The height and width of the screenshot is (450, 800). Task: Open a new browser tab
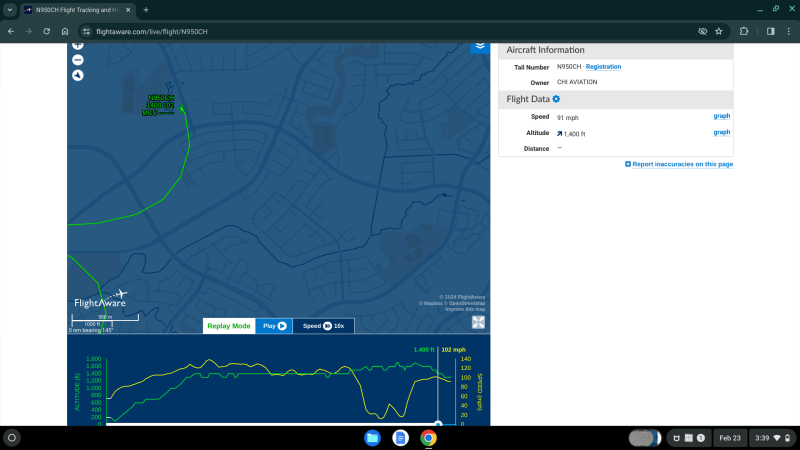(x=146, y=9)
